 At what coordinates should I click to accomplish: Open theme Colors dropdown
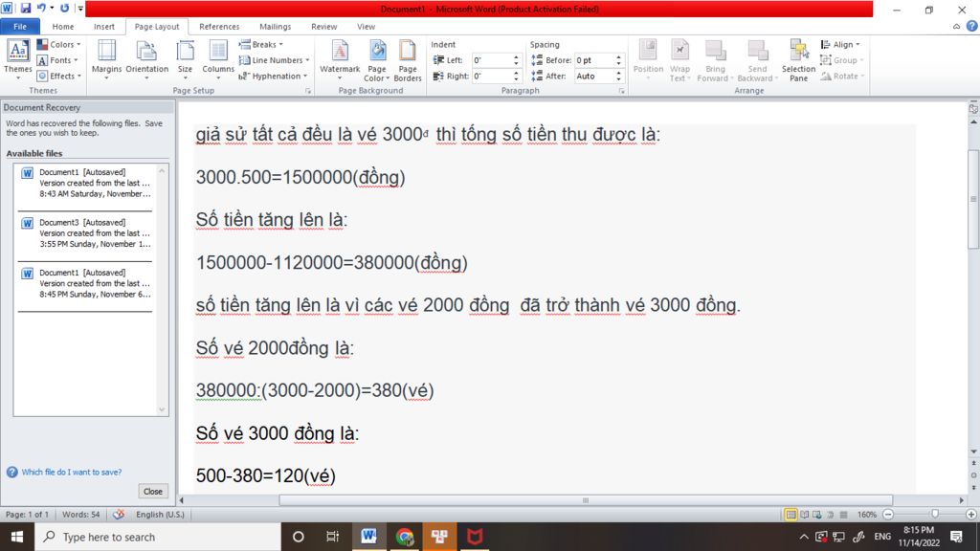click(58, 44)
